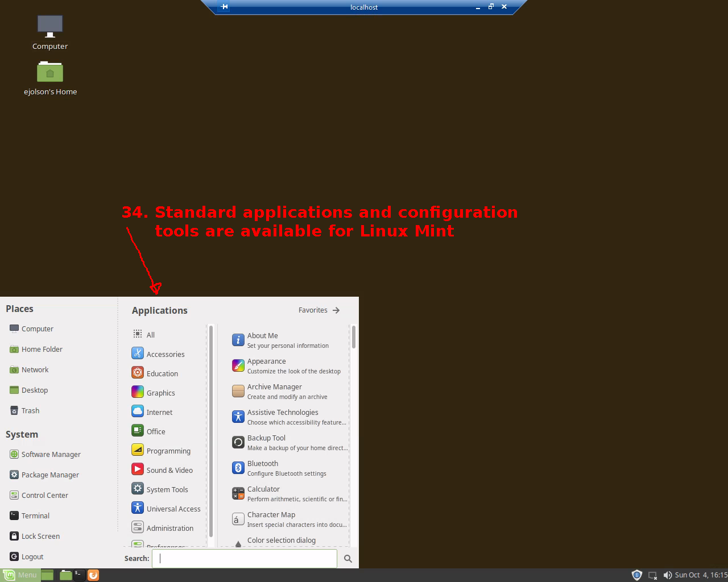The height and width of the screenshot is (582, 728).
Task: Select the Sound & Video category
Action: pos(162,469)
